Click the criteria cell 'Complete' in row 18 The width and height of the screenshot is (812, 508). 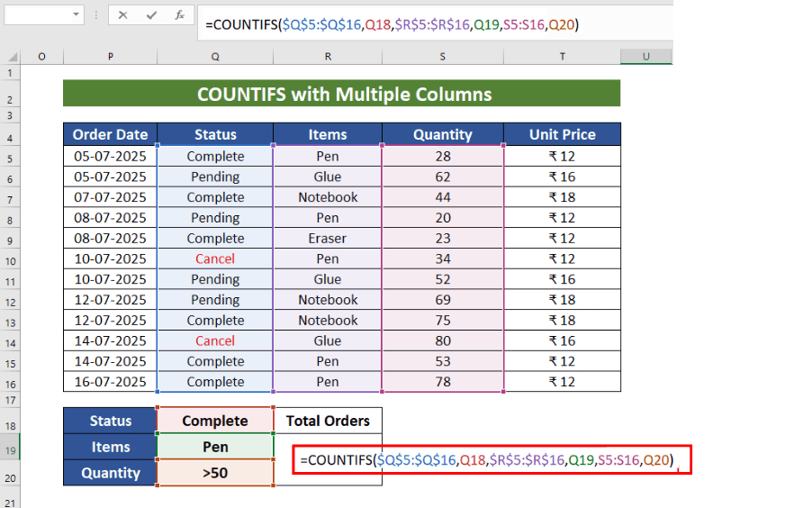[x=215, y=421]
